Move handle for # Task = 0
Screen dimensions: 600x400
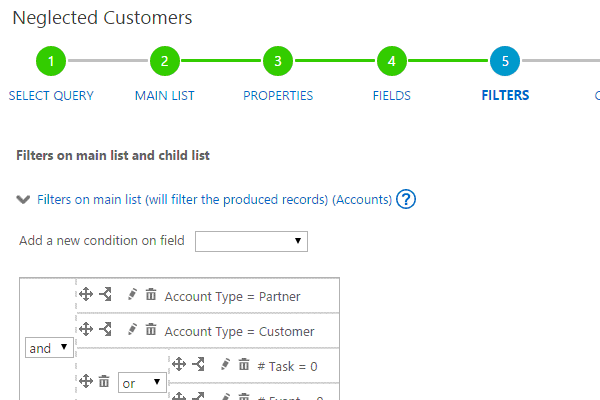(x=179, y=364)
